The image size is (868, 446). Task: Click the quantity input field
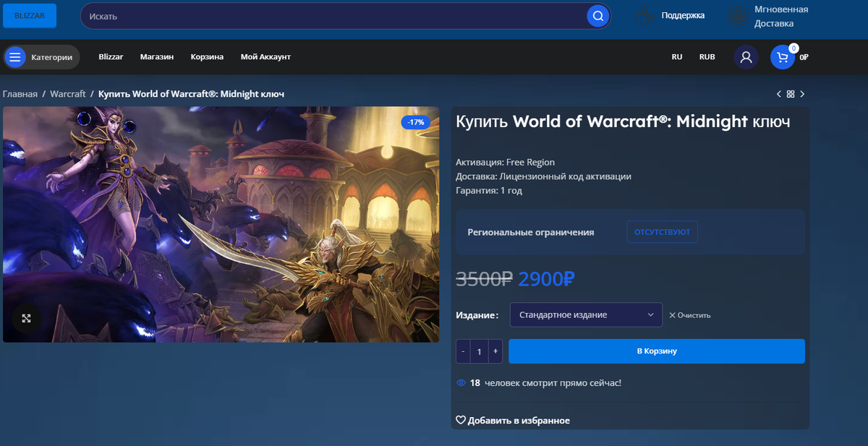coord(480,351)
